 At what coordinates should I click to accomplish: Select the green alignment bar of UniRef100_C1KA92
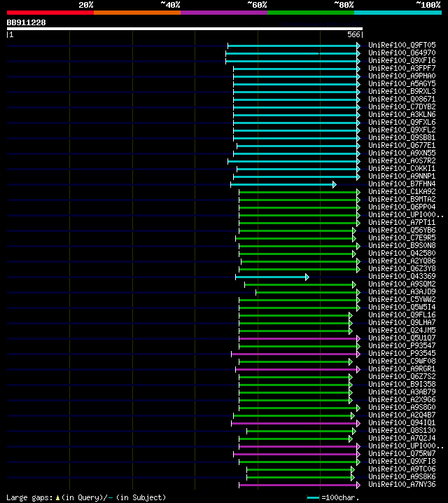pos(300,193)
